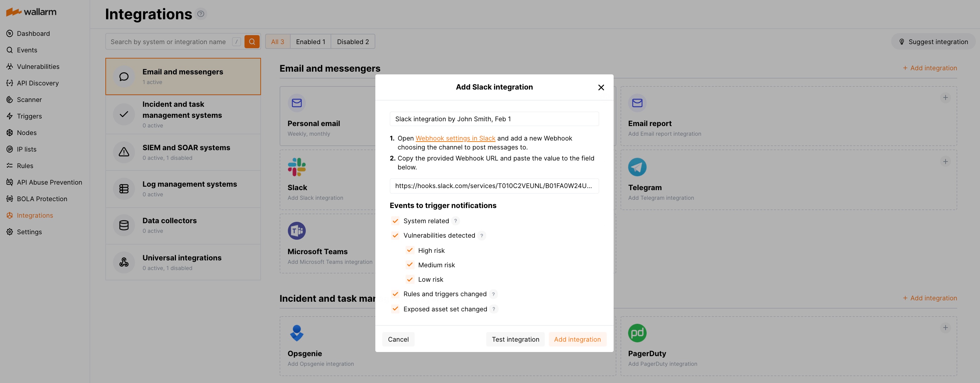Click the Telegram integration icon
The image size is (980, 383).
[637, 167]
